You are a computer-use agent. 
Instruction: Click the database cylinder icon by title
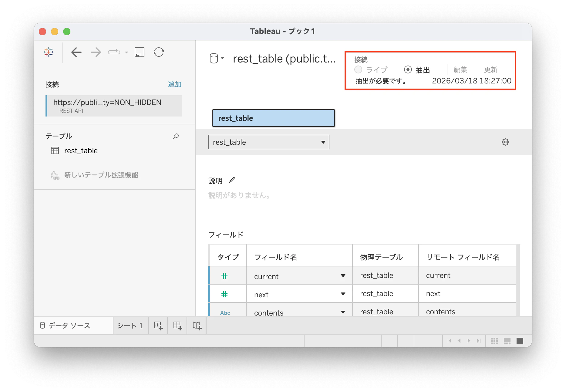[214, 58]
